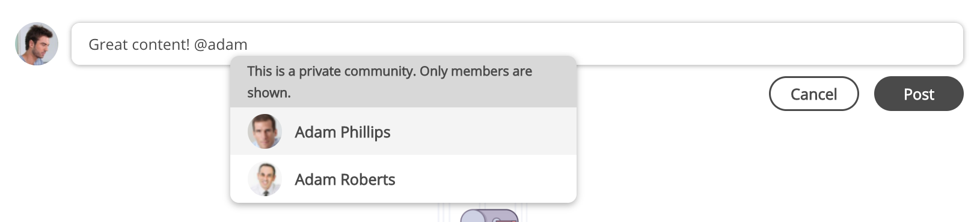
Task: Focus the comment text input field
Action: (517, 44)
